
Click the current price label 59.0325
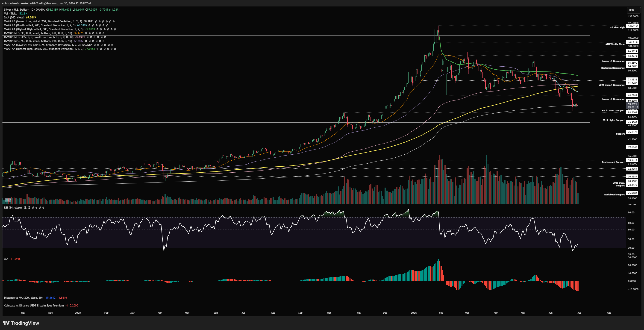pos(632,104)
